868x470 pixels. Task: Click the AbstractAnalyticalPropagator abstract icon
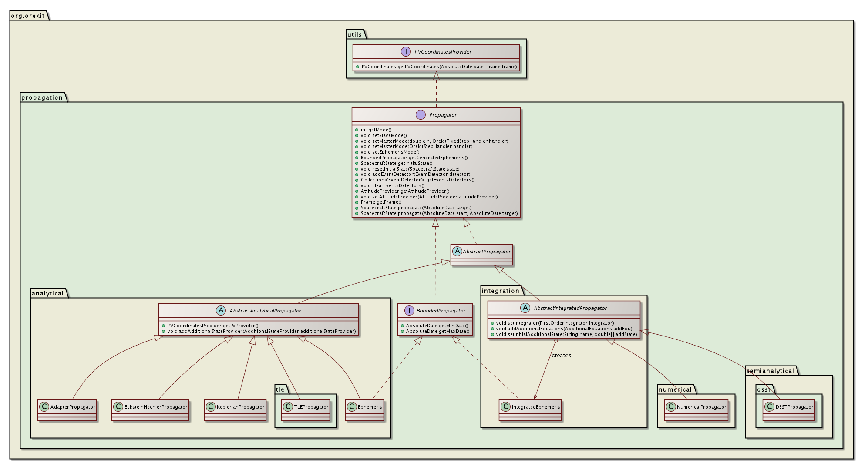tap(221, 311)
